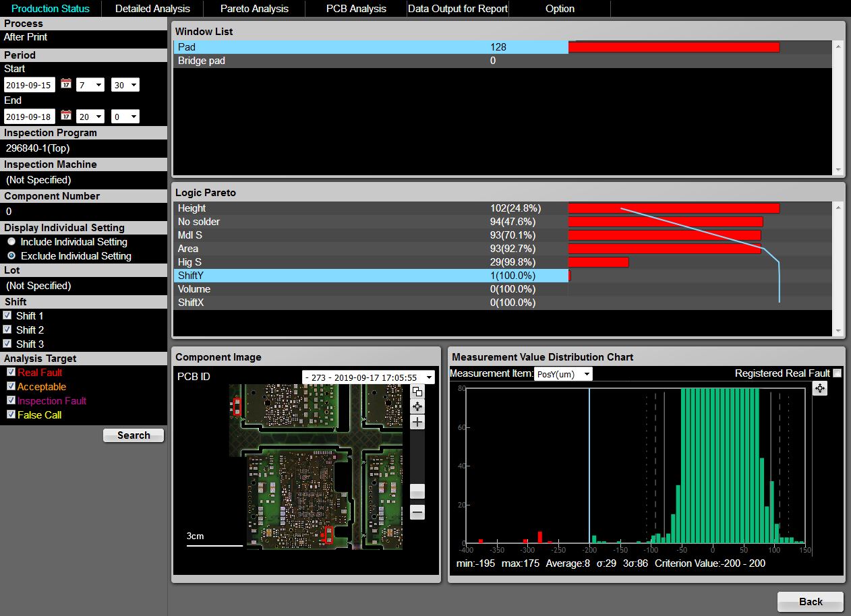Zoom out of the component image
Viewport: 851px width, 616px height.
pyautogui.click(x=417, y=512)
